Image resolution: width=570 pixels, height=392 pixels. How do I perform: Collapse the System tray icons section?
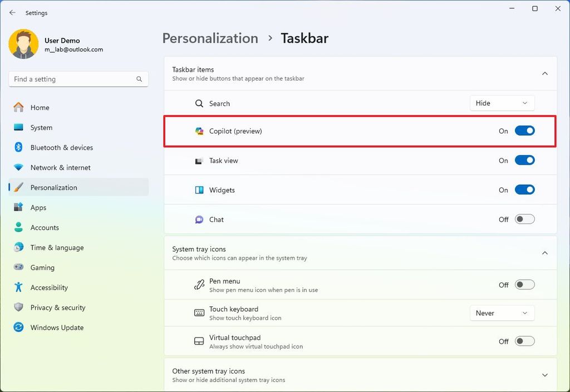click(545, 252)
